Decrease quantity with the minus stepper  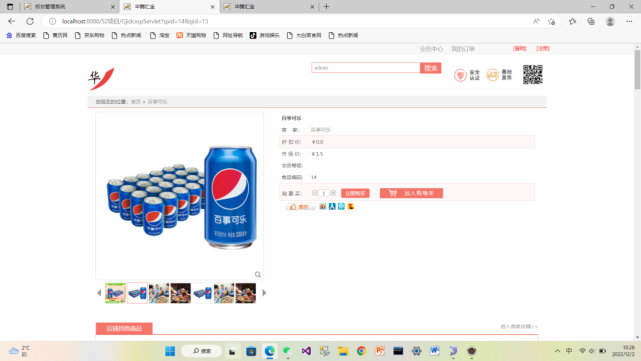click(314, 193)
